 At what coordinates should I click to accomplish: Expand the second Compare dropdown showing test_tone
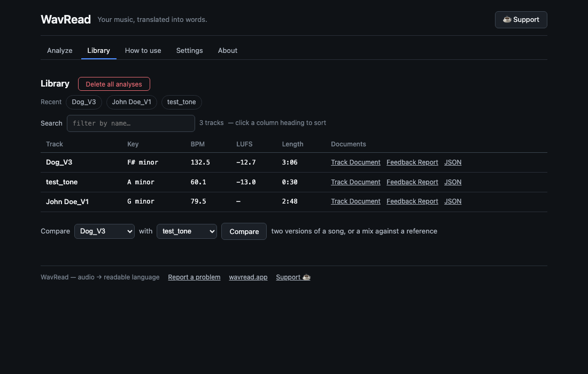tap(187, 231)
